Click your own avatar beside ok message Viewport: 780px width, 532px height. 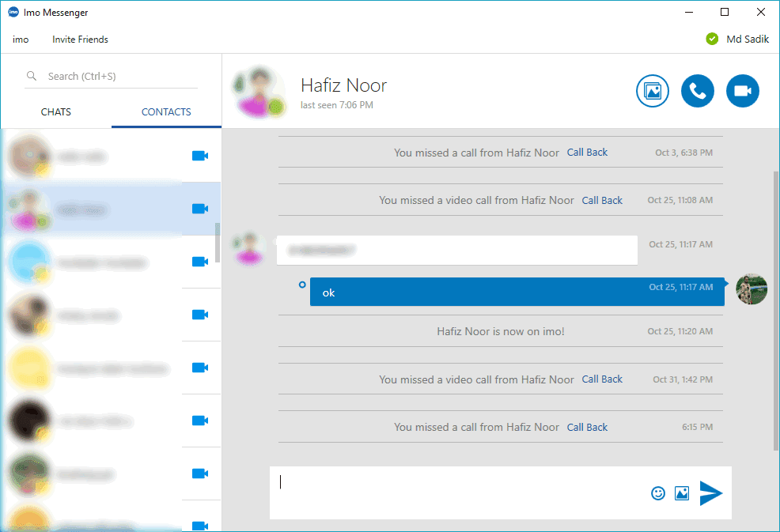[x=752, y=289]
